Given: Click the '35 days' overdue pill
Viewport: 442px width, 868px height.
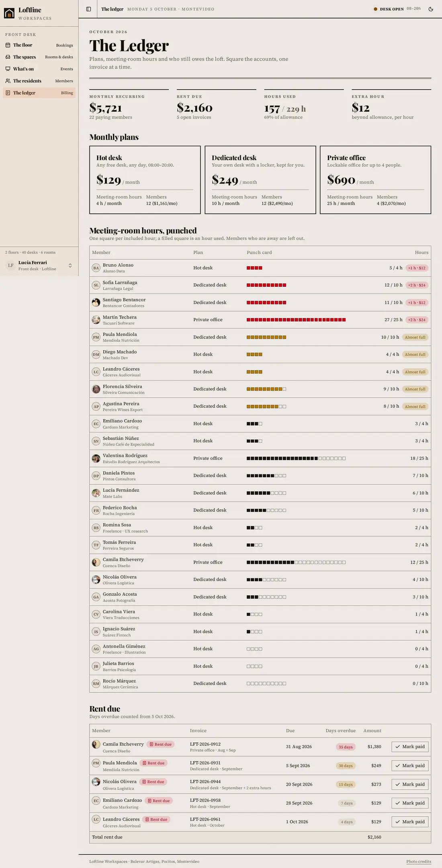Looking at the screenshot, I should (346, 747).
